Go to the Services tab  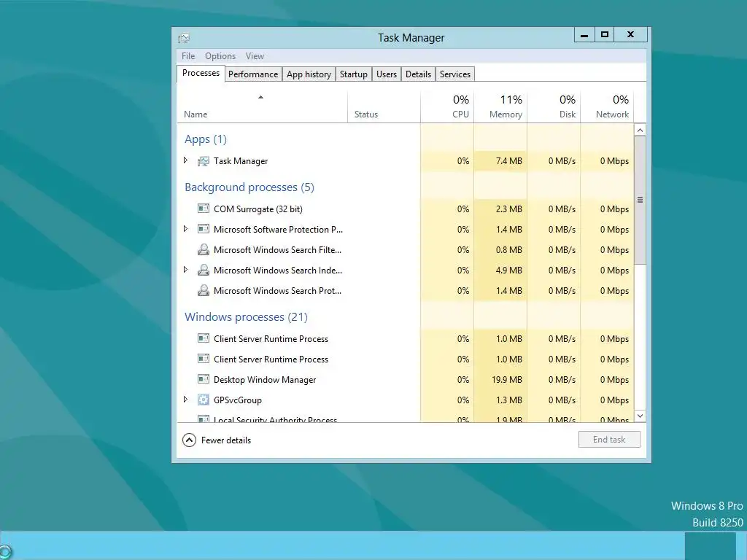(x=455, y=74)
